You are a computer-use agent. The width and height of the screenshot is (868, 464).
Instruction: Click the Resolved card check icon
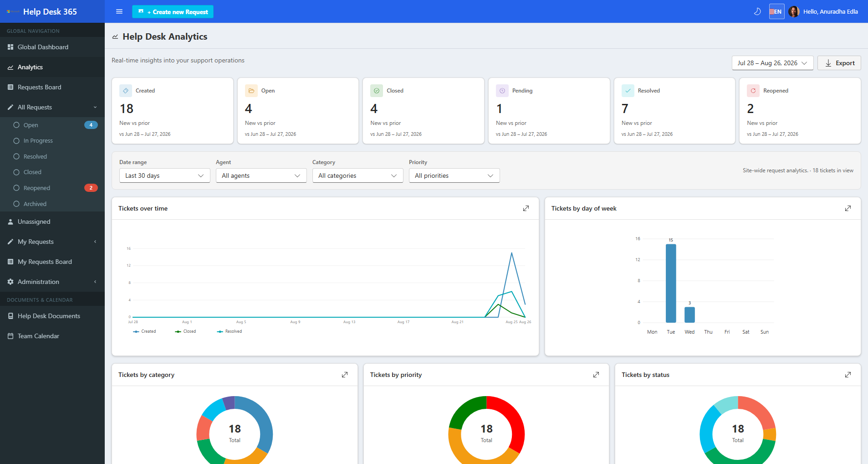tap(628, 91)
